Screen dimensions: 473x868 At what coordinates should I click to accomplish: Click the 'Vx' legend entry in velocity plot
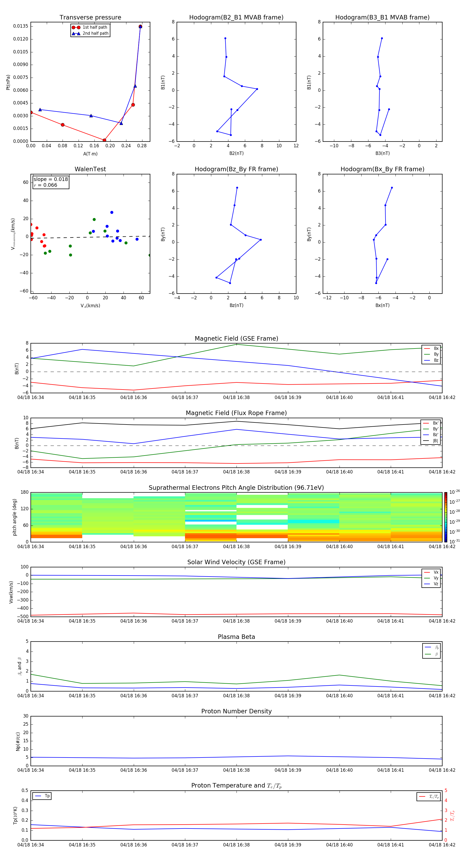click(x=431, y=572)
